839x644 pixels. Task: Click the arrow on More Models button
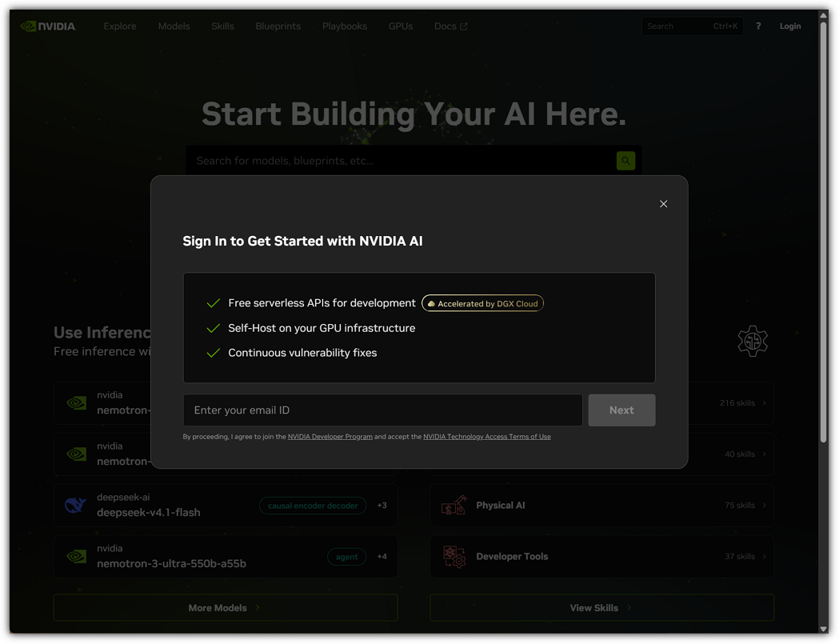(258, 607)
